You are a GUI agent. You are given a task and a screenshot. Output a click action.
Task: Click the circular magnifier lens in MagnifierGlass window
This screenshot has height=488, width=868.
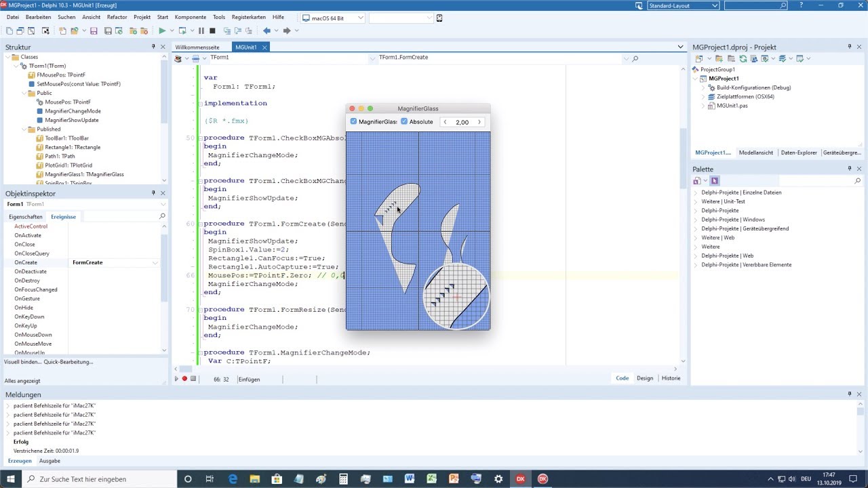point(456,298)
